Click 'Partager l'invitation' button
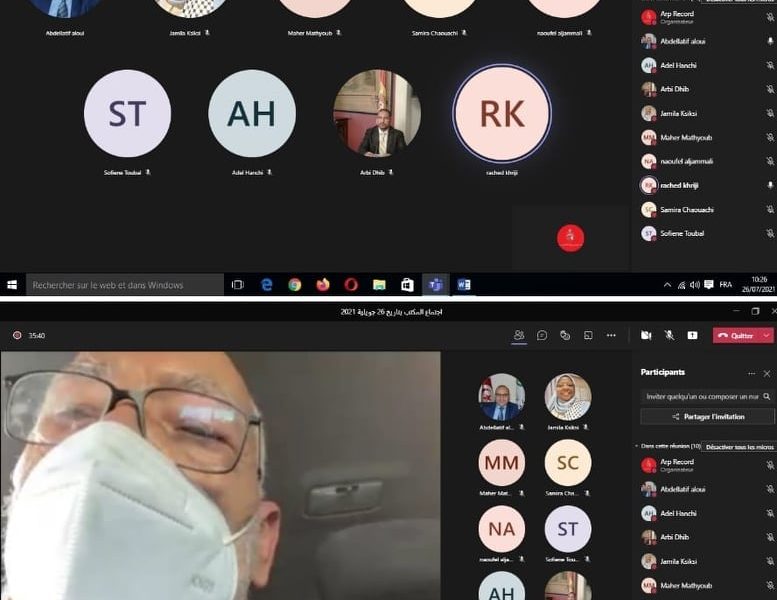 [x=707, y=417]
